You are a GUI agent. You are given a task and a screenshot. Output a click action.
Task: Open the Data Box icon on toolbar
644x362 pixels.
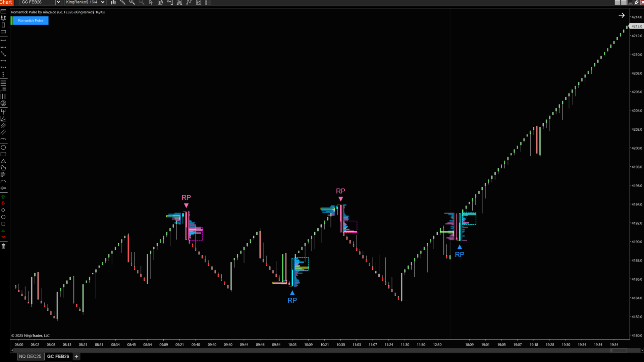(160, 2)
